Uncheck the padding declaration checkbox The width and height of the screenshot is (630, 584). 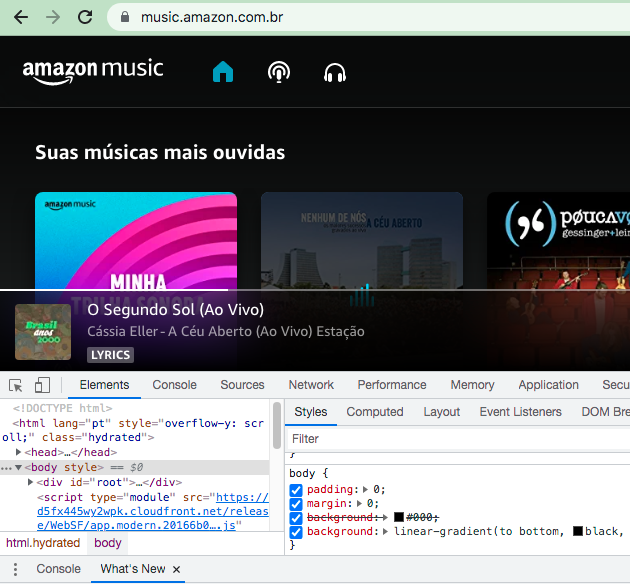(296, 490)
